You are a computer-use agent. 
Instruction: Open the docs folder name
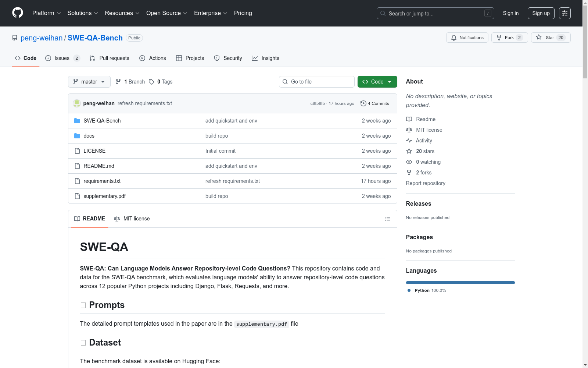(x=89, y=136)
